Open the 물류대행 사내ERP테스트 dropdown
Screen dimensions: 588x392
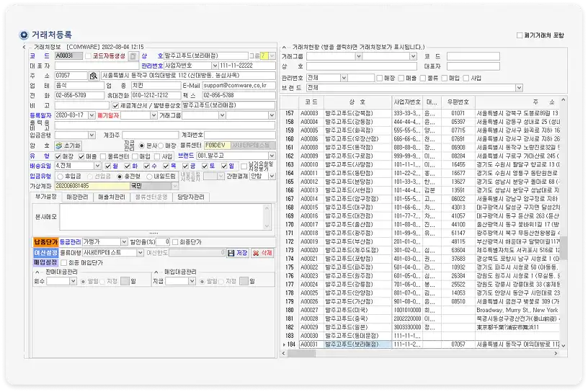pos(140,253)
